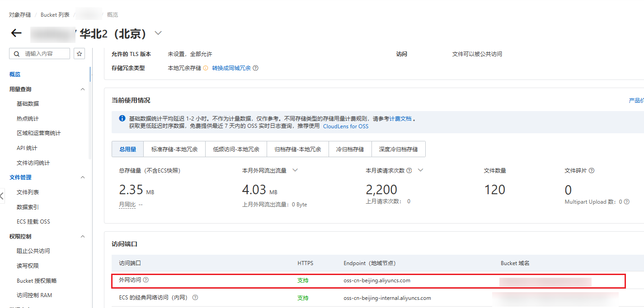Image resolution: width=644 pixels, height=308 pixels.
Task: Click the 2.35 MB storage value
Action: [x=136, y=190]
